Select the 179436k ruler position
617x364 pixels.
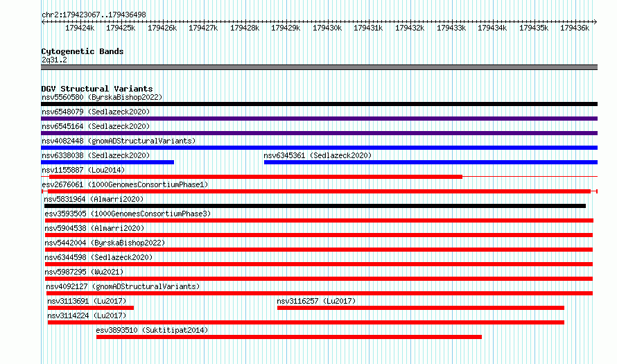point(575,28)
